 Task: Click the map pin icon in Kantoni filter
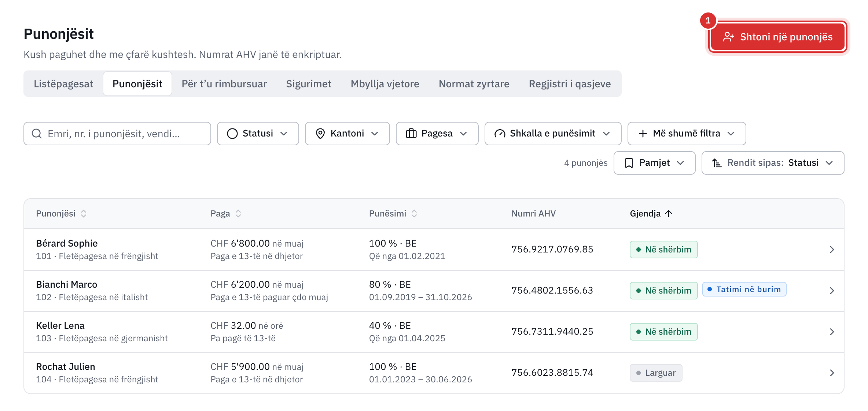coord(320,134)
